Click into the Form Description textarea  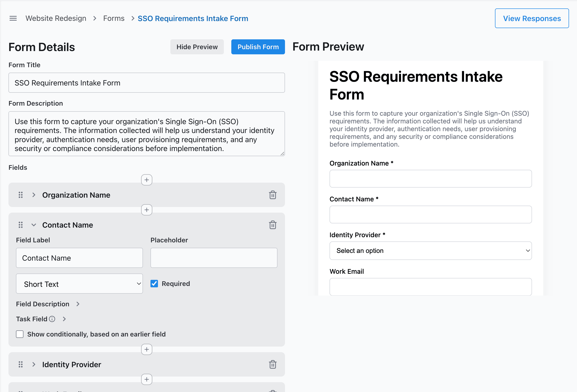146,133
